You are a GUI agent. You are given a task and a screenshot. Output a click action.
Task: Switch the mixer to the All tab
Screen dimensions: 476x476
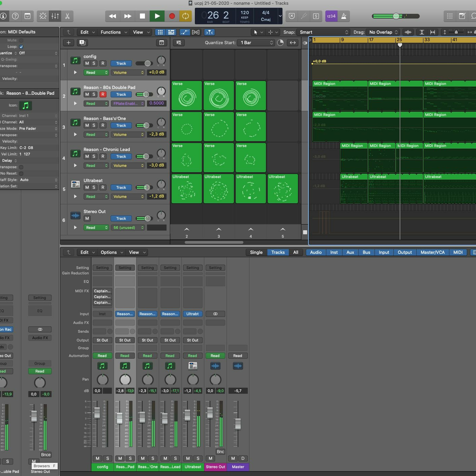295,252
